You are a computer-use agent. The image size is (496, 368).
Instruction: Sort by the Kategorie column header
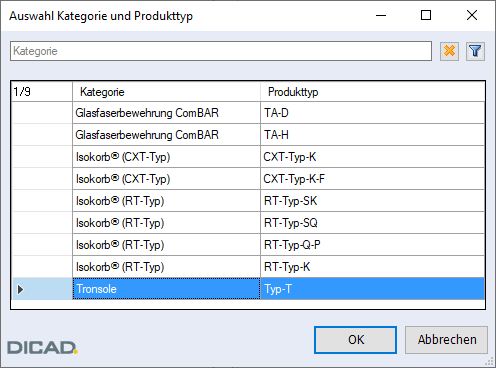coord(166,92)
